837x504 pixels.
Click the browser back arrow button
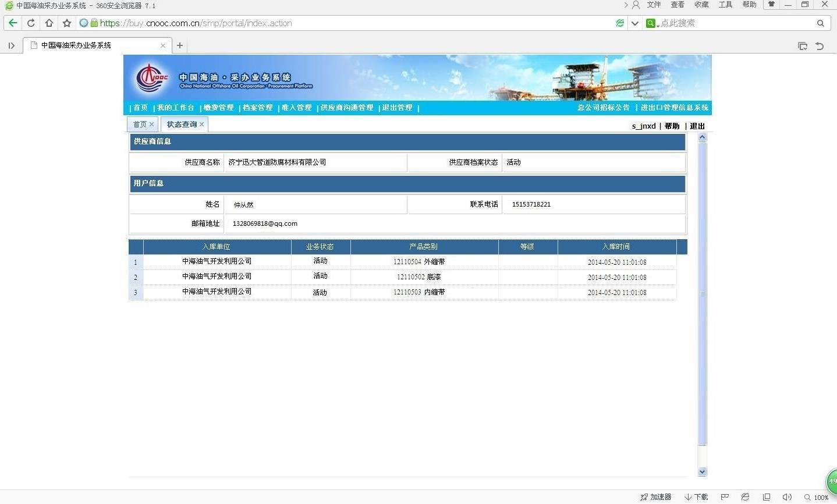click(13, 23)
